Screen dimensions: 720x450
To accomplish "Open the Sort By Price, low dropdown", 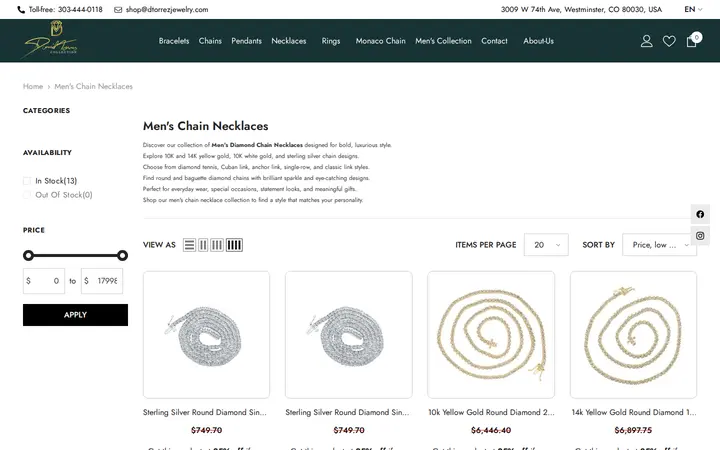I will (659, 245).
